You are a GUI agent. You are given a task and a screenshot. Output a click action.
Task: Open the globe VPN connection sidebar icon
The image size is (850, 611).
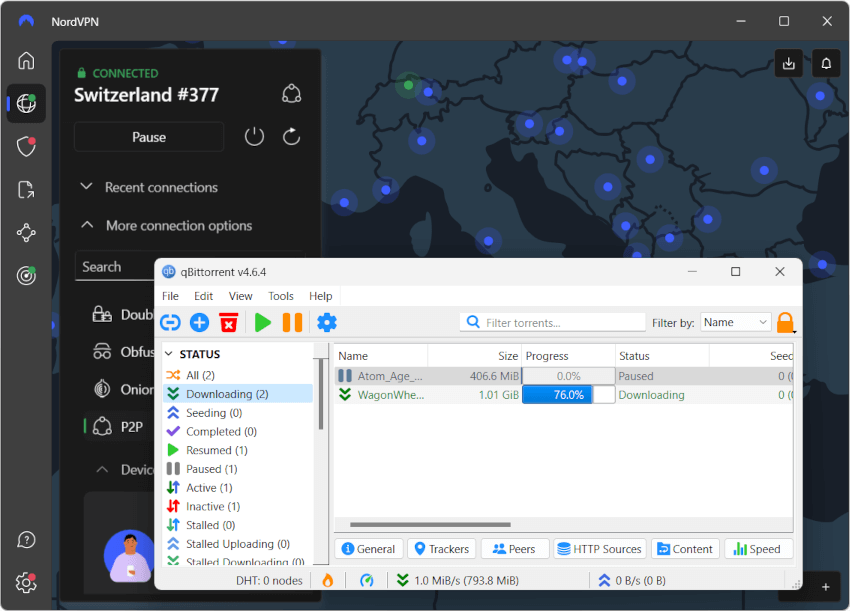pos(26,103)
